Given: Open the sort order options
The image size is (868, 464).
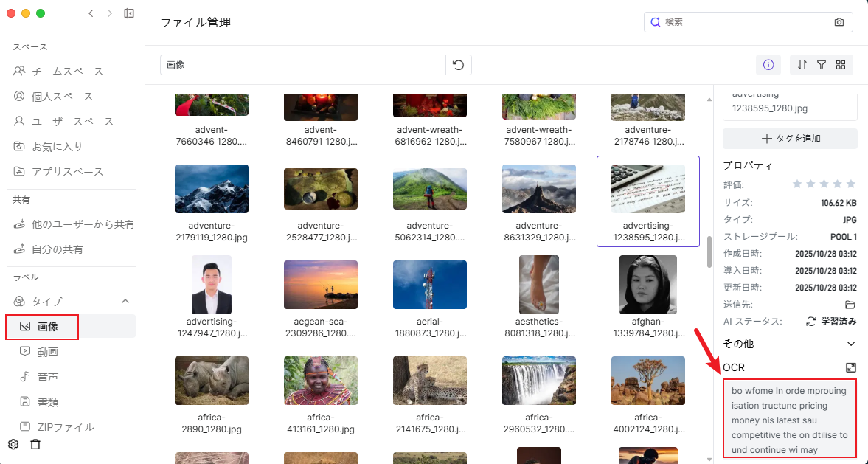Looking at the screenshot, I should click(x=802, y=65).
